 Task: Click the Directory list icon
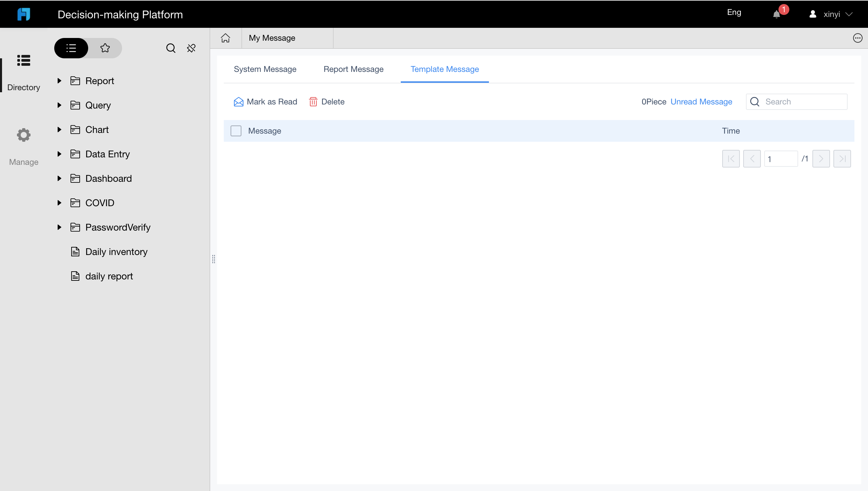pos(24,60)
